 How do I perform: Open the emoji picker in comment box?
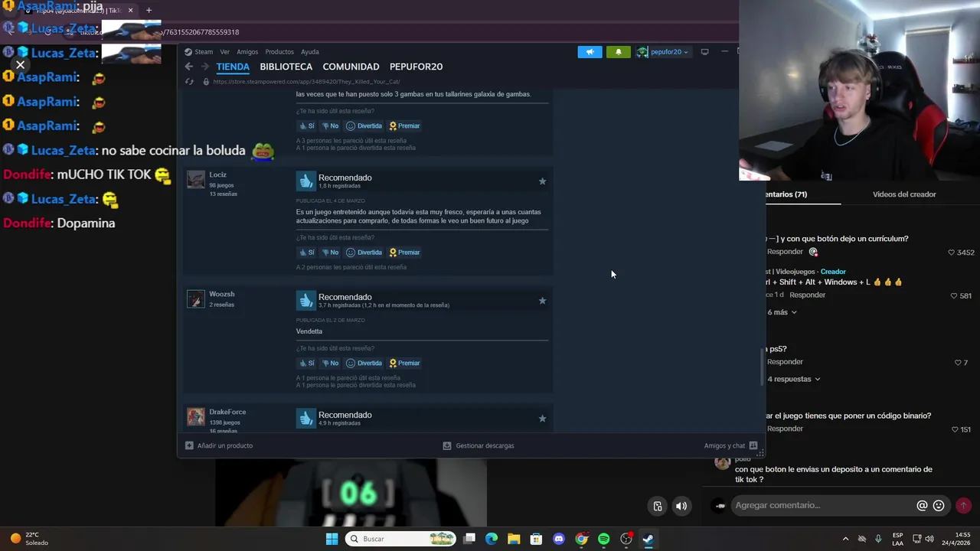click(x=939, y=505)
